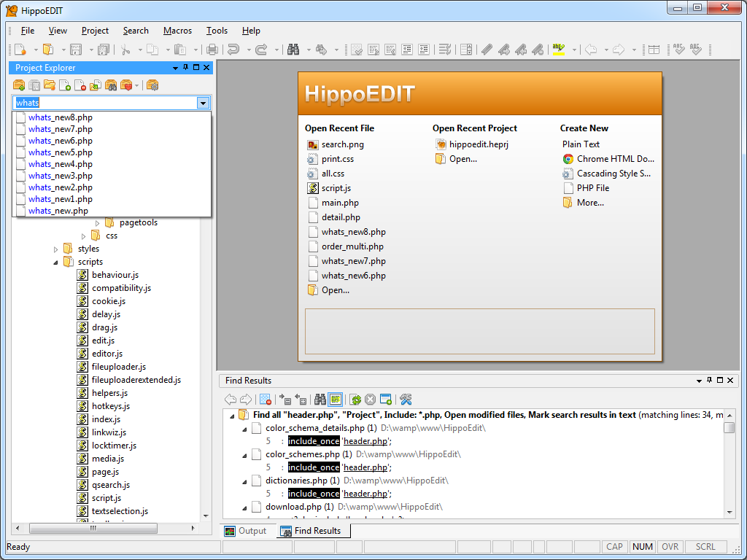
Task: Click the add file icon in Project Explorer
Action: pos(65,85)
